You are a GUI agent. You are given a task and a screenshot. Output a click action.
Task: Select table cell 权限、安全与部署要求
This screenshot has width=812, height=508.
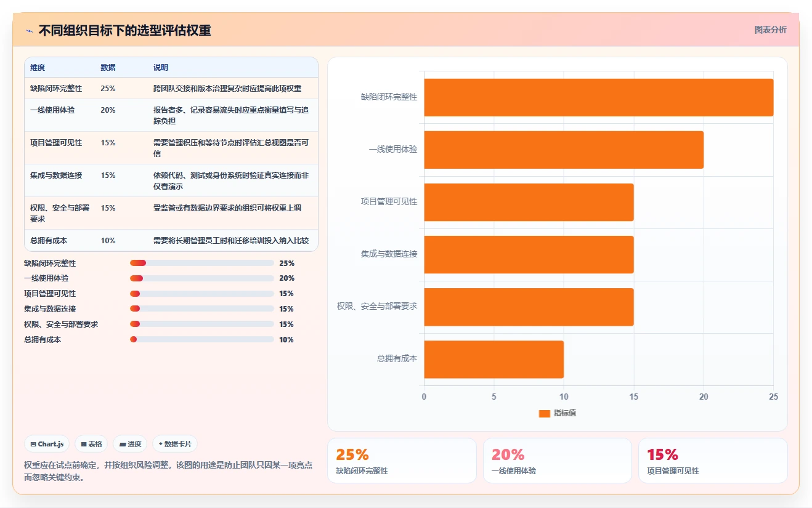[x=60, y=214]
